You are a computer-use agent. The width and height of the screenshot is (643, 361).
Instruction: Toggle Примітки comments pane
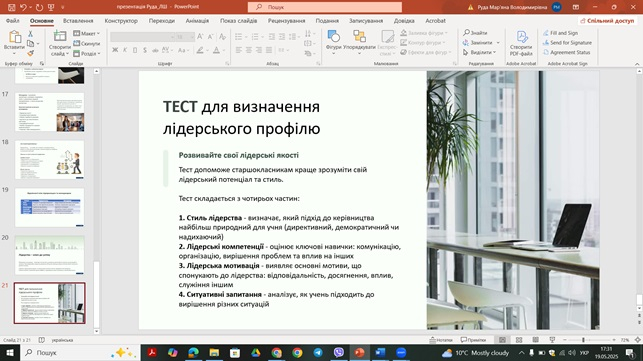coord(473,340)
